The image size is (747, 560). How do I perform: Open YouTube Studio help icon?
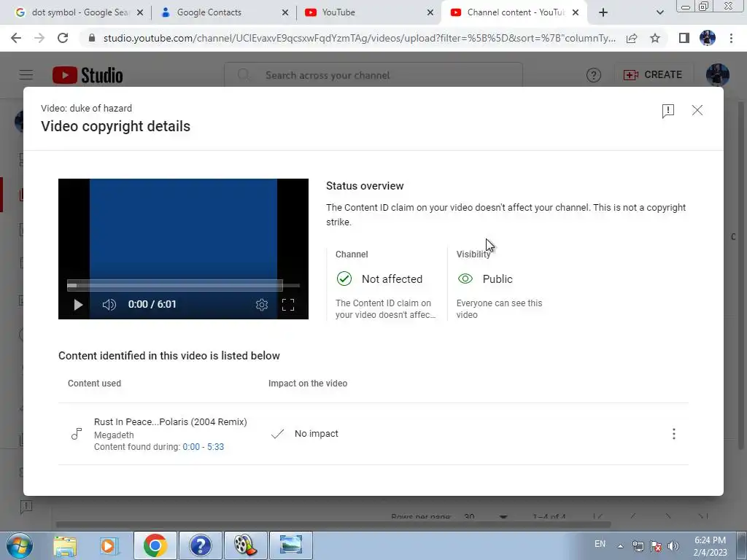(x=594, y=75)
